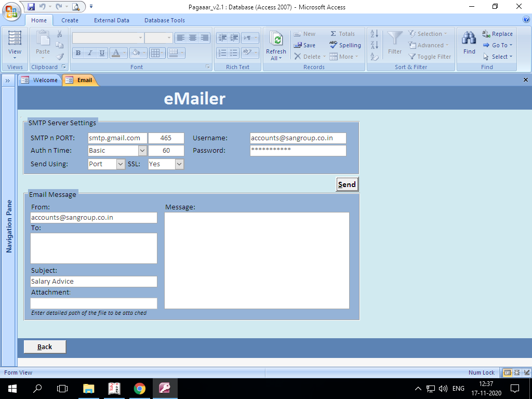Save using Quick Access floppy icon

[x=31, y=6]
